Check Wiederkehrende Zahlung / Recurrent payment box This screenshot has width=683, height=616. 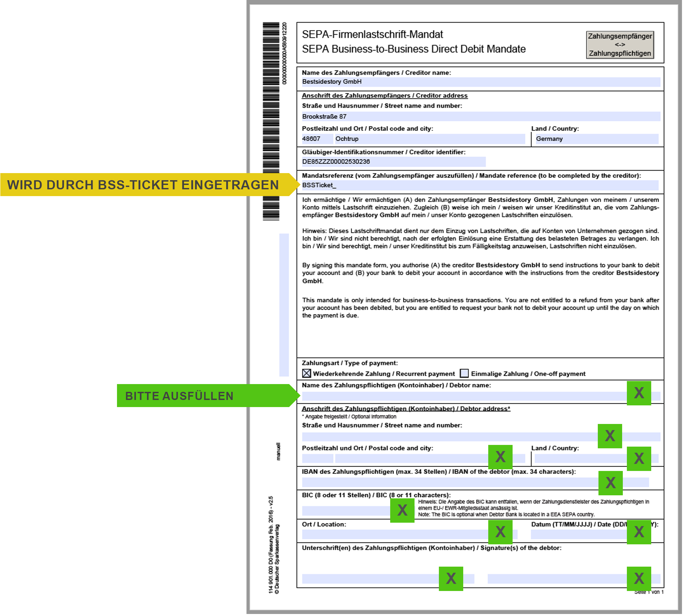(x=307, y=374)
